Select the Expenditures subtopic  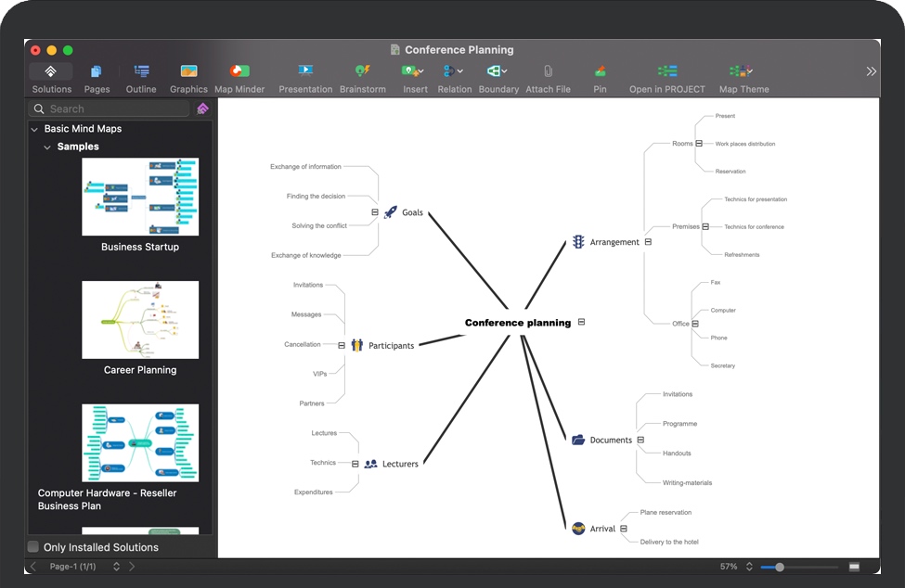pyautogui.click(x=314, y=492)
